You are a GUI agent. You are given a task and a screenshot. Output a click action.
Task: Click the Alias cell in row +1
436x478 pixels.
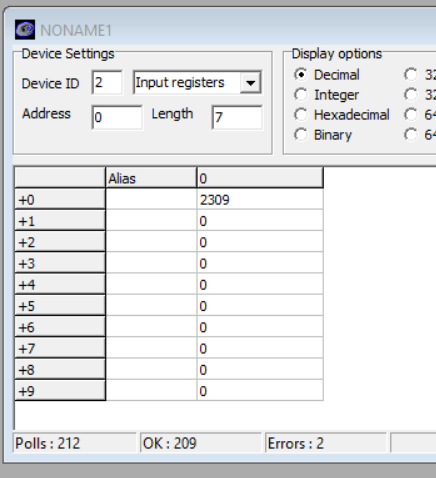click(x=151, y=221)
